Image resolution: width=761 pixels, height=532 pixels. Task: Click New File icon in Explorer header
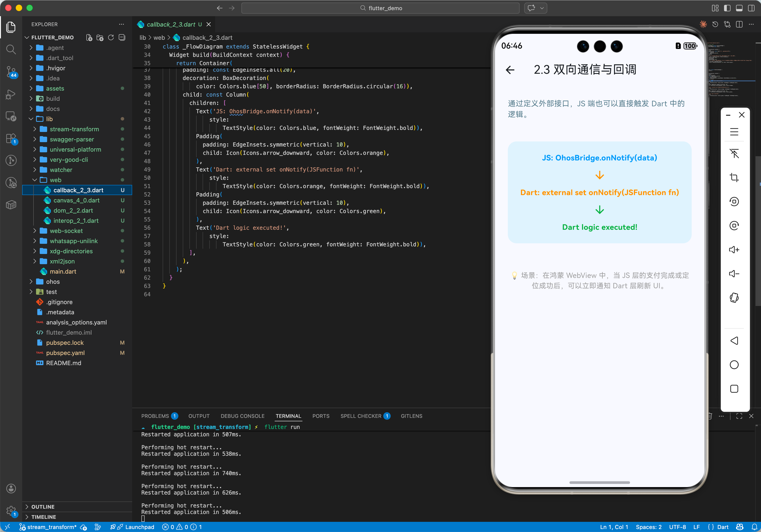[89, 37]
